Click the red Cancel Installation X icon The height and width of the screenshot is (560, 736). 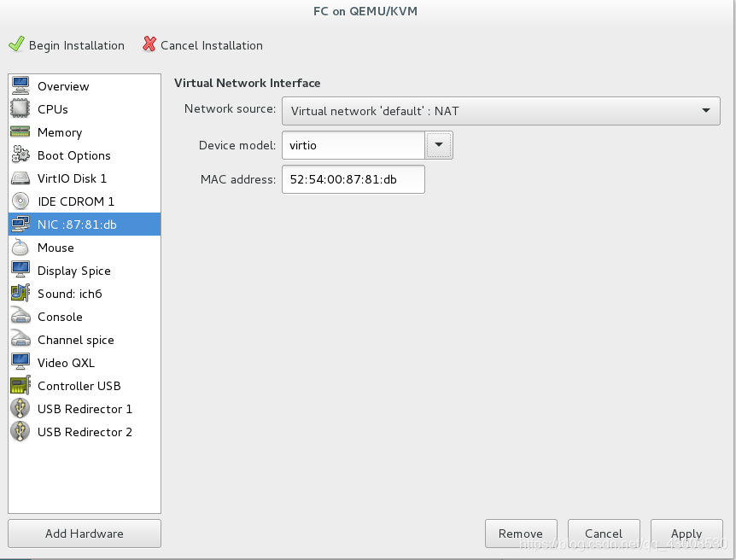pos(149,44)
